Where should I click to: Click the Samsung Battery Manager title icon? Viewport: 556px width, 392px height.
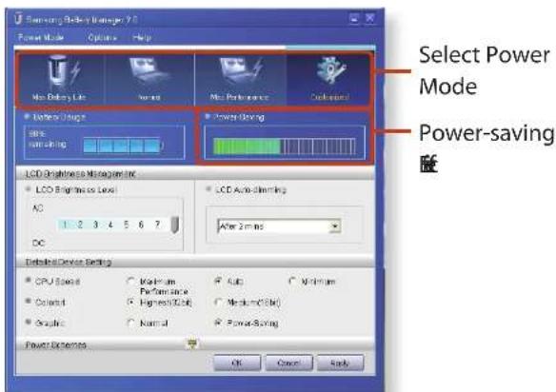click(19, 19)
